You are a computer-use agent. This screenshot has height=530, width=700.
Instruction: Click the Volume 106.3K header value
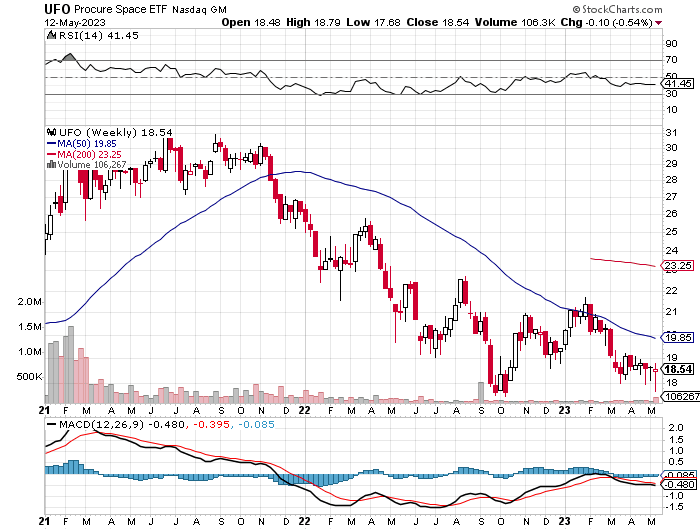tap(515, 22)
